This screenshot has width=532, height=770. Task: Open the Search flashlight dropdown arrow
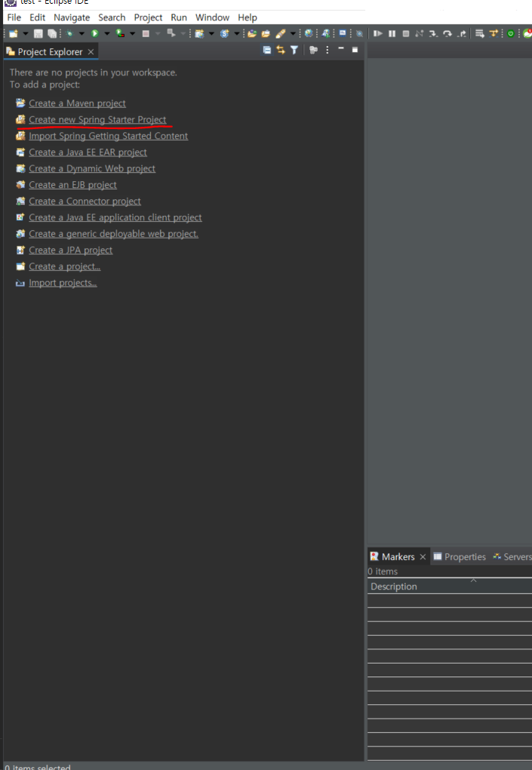[293, 33]
